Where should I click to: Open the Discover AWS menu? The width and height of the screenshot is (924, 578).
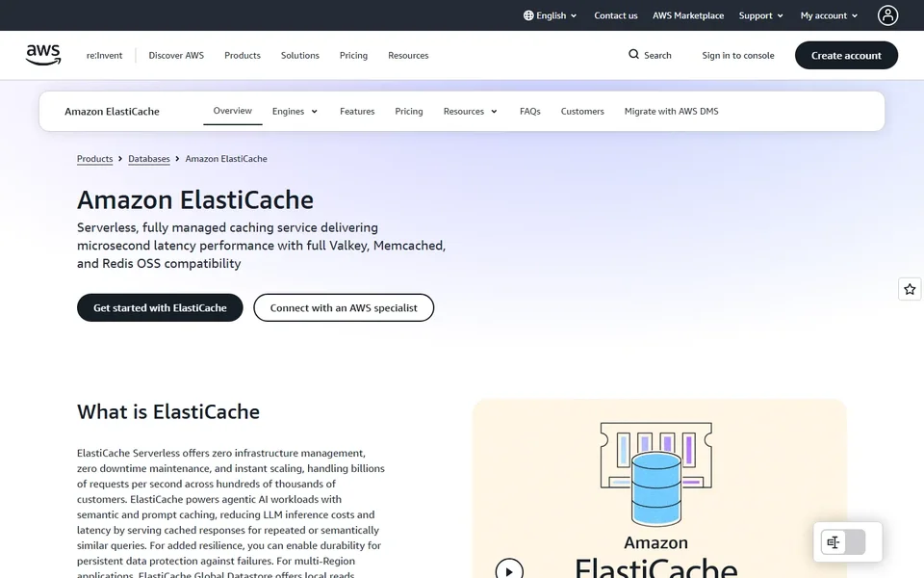(x=176, y=55)
